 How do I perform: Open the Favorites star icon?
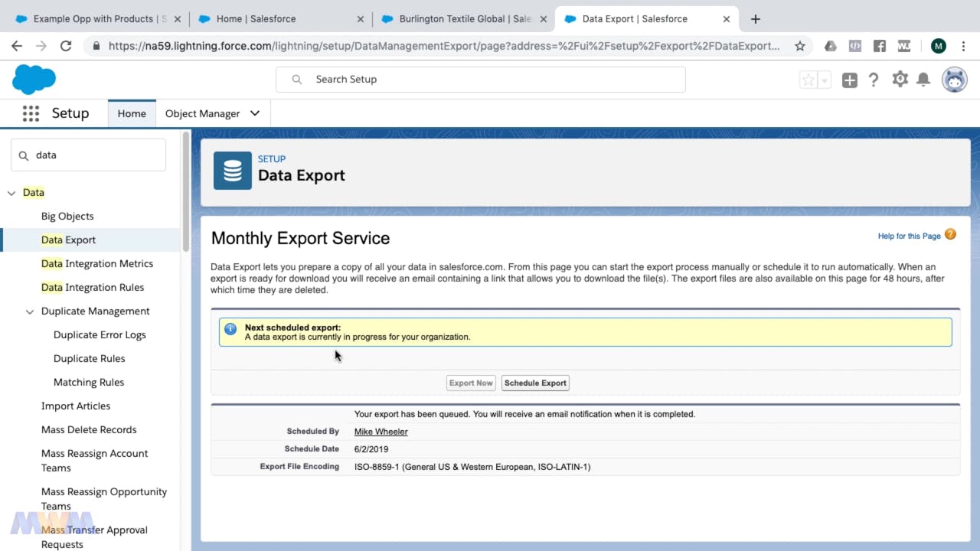click(x=808, y=80)
